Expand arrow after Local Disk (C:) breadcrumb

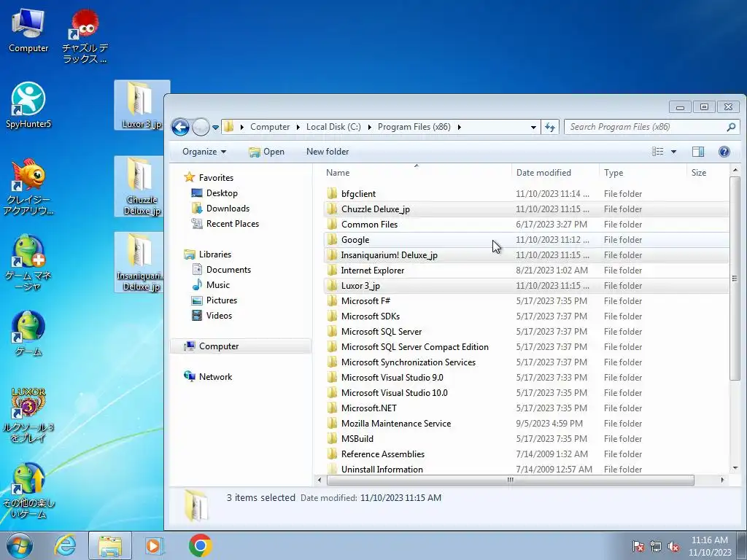[369, 127]
